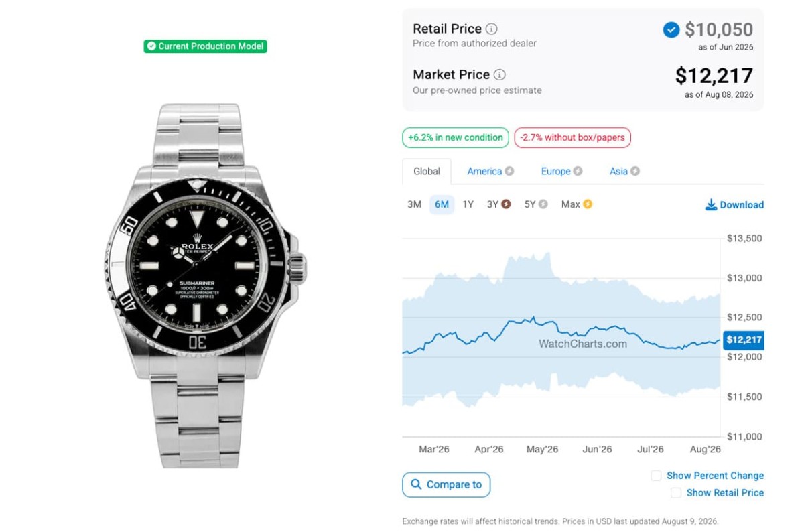Viewport: 804px width, 532px height.
Task: Choose the 5Y time range
Action: coord(529,204)
